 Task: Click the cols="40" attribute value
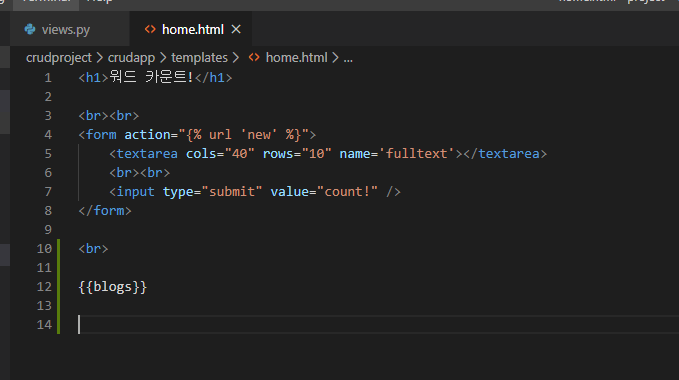click(x=239, y=154)
